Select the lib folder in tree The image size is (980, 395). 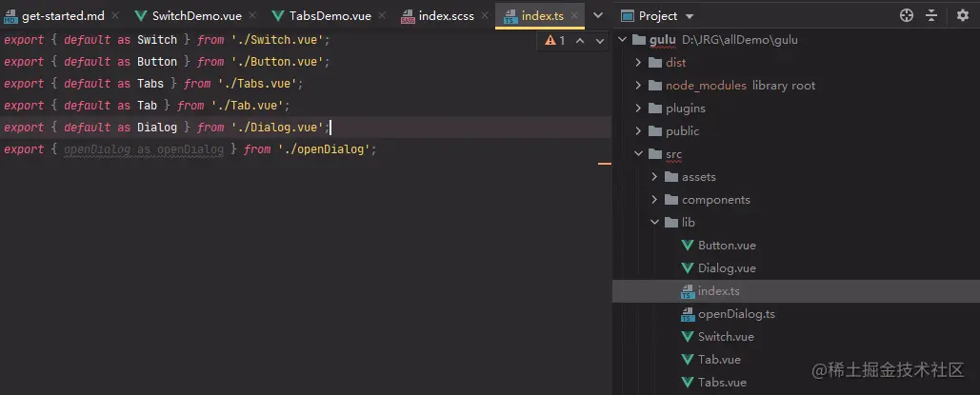click(689, 223)
